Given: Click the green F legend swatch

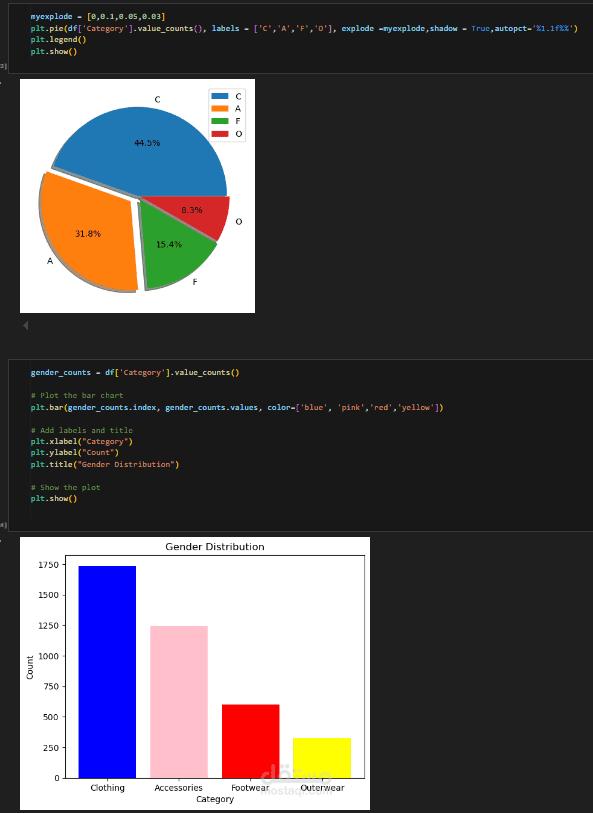Looking at the screenshot, I should pyautogui.click(x=220, y=121).
